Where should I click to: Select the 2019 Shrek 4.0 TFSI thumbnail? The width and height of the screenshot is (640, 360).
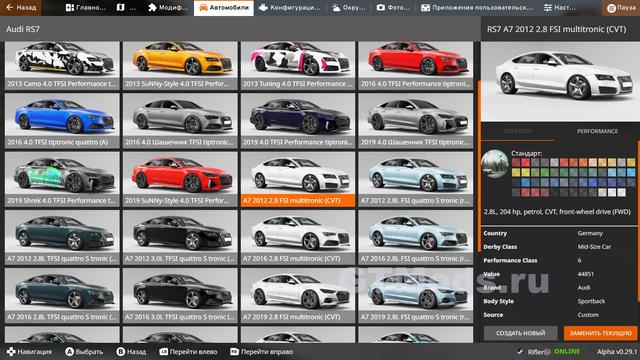pyautogui.click(x=62, y=179)
